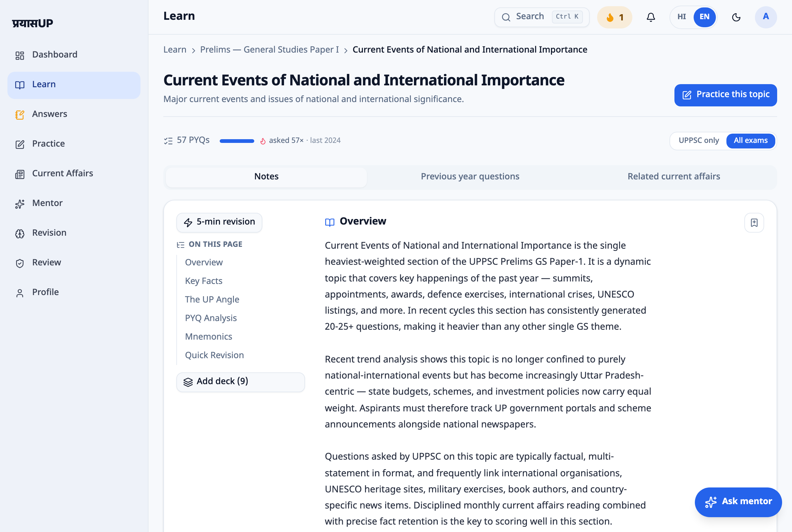
Task: Click the Current Affairs newspaper icon
Action: coord(20,174)
